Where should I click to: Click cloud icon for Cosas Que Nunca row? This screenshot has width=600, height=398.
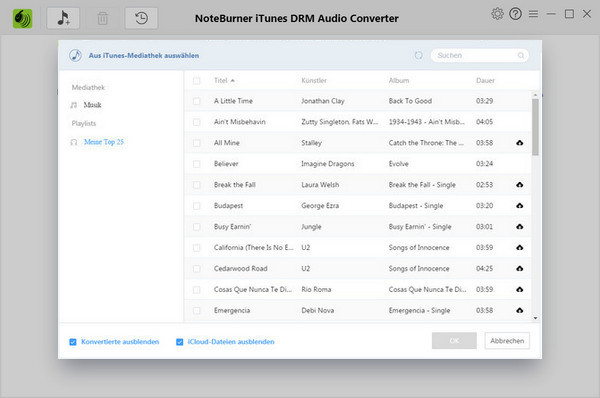pyautogui.click(x=519, y=289)
